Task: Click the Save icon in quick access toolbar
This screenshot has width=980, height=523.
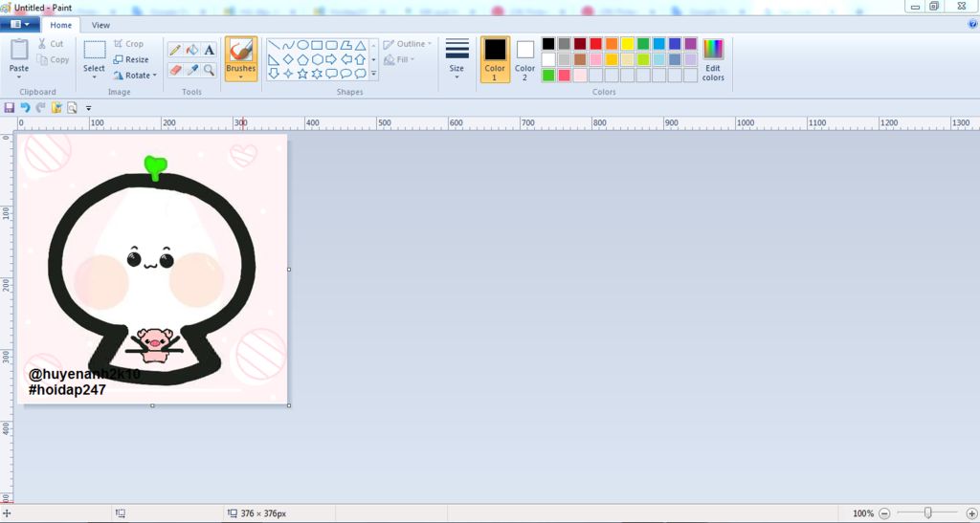Action: (10, 108)
